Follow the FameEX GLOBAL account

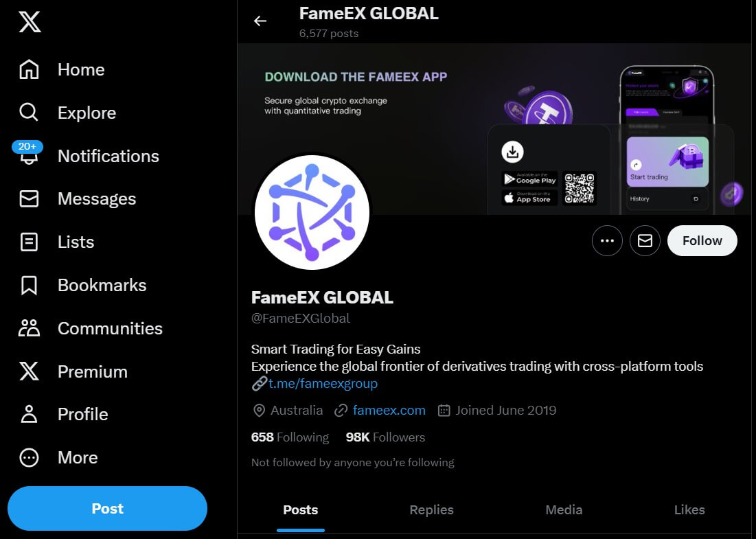[702, 240]
